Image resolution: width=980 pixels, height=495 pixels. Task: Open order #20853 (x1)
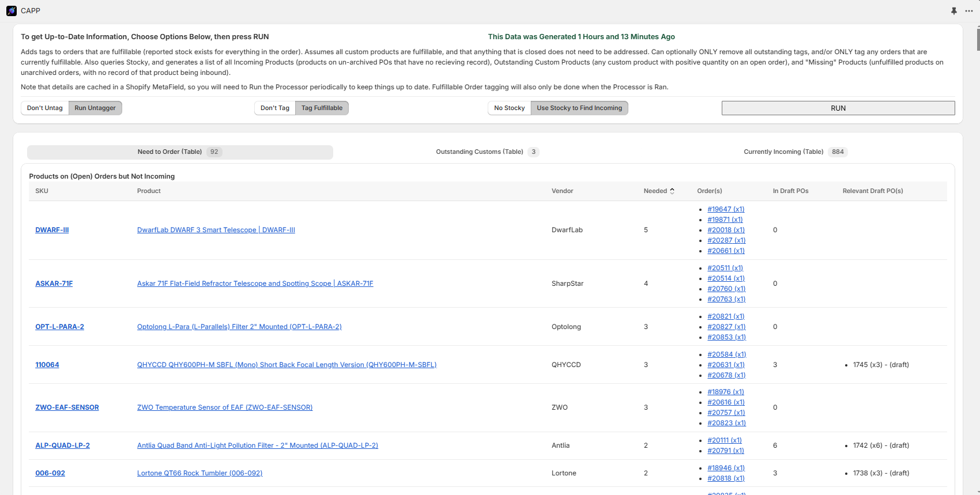pos(726,337)
